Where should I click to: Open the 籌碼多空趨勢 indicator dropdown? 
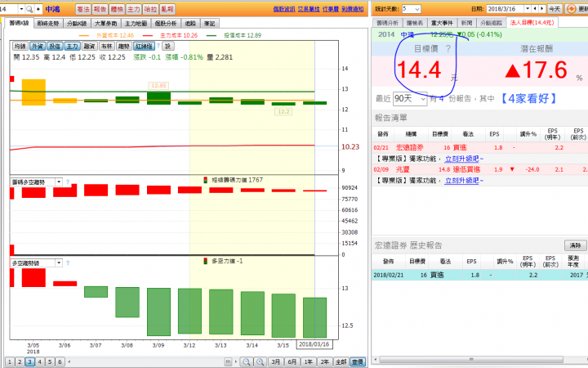[36, 182]
